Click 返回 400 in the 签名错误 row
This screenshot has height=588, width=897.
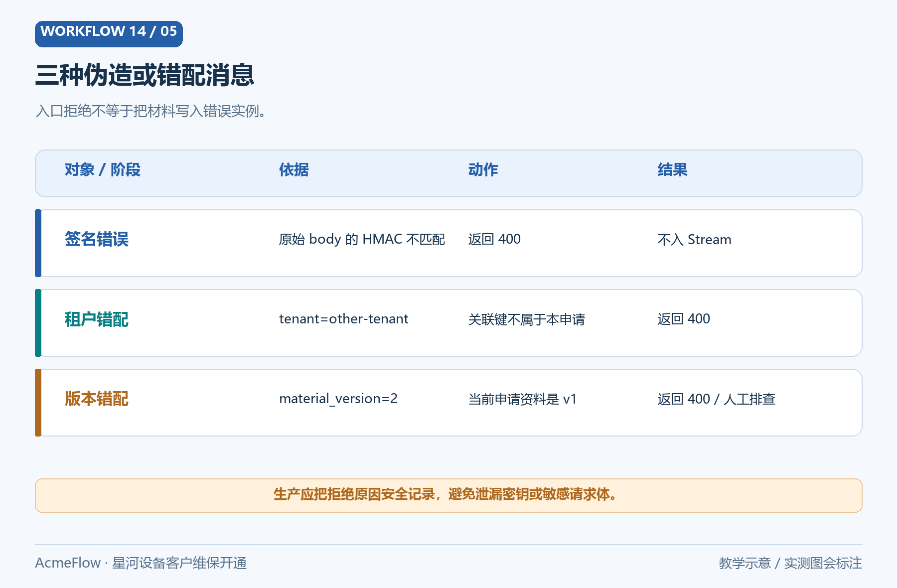(x=494, y=239)
